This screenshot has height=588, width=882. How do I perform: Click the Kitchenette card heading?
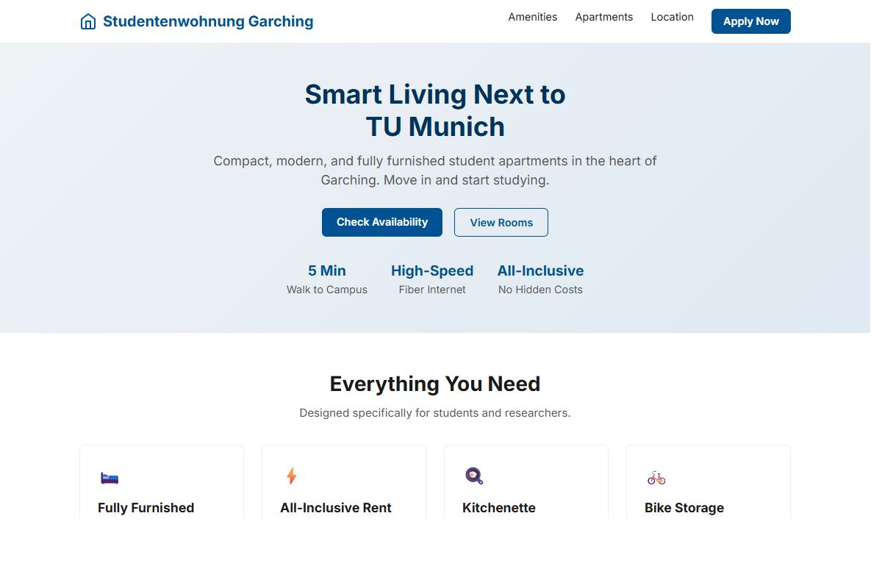(499, 508)
